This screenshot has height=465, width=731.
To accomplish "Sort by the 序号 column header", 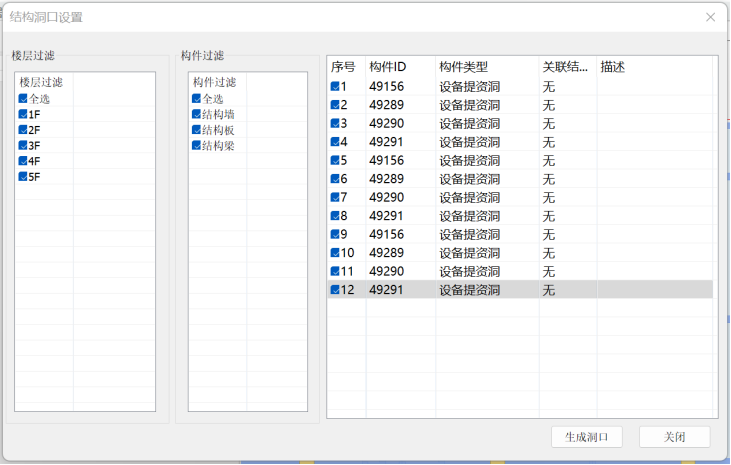I will pyautogui.click(x=346, y=67).
